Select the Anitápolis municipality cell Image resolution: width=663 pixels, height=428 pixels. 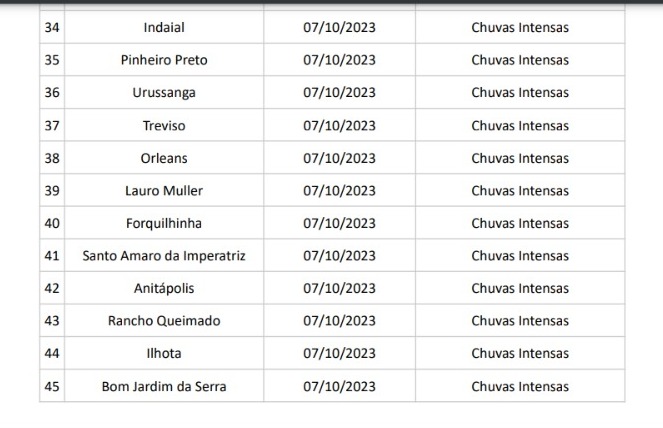pos(164,288)
